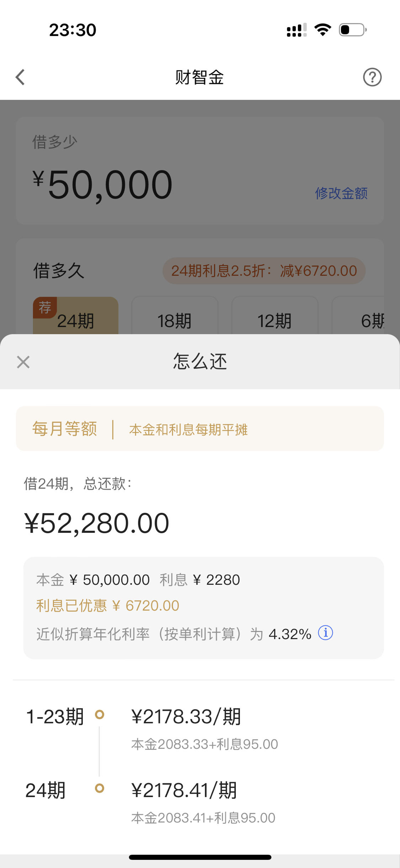Choose the 12期 term option
The width and height of the screenshot is (400, 868).
274,316
